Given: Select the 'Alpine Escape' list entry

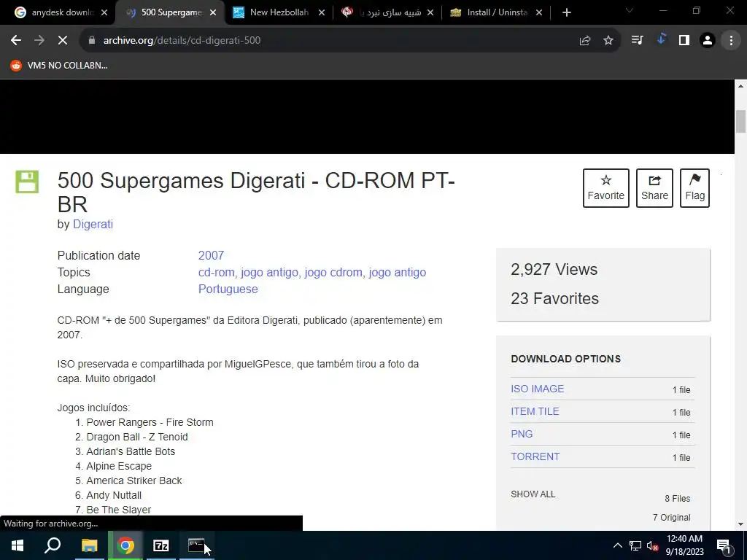Looking at the screenshot, I should [119, 466].
